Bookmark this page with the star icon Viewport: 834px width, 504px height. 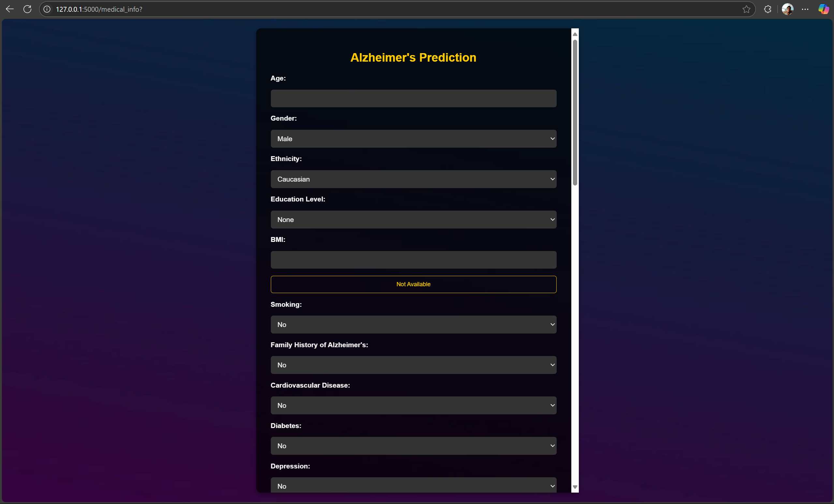pyautogui.click(x=746, y=9)
